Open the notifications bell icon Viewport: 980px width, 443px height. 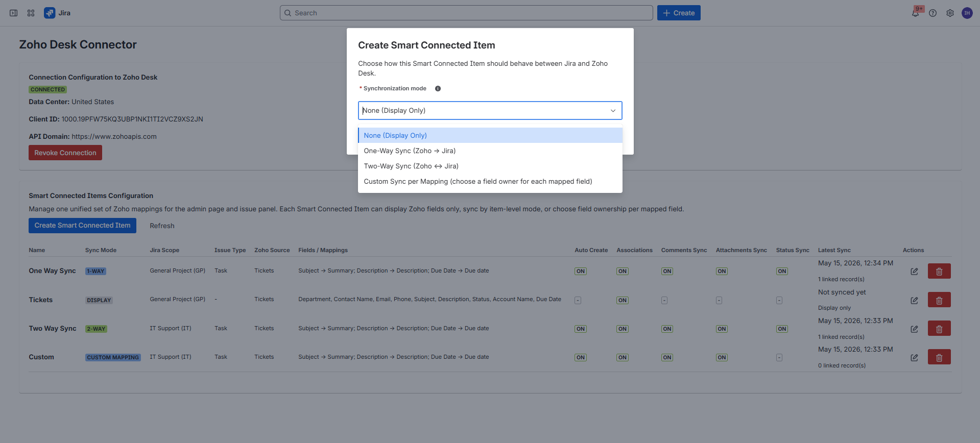pos(915,13)
